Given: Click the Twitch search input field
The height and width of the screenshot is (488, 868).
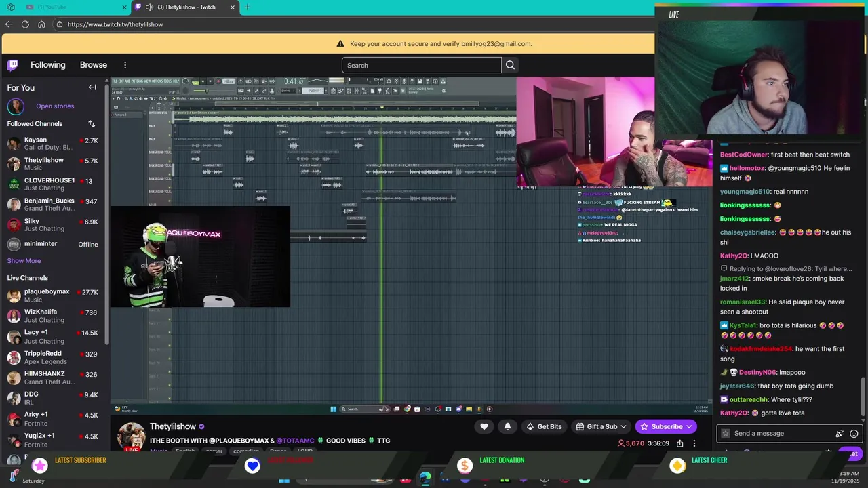Looking at the screenshot, I should pos(421,65).
